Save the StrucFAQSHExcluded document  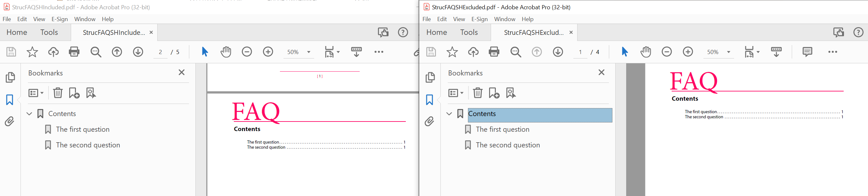431,52
